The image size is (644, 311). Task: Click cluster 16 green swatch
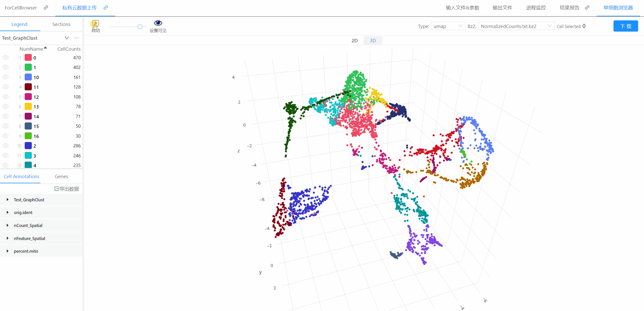[28, 136]
